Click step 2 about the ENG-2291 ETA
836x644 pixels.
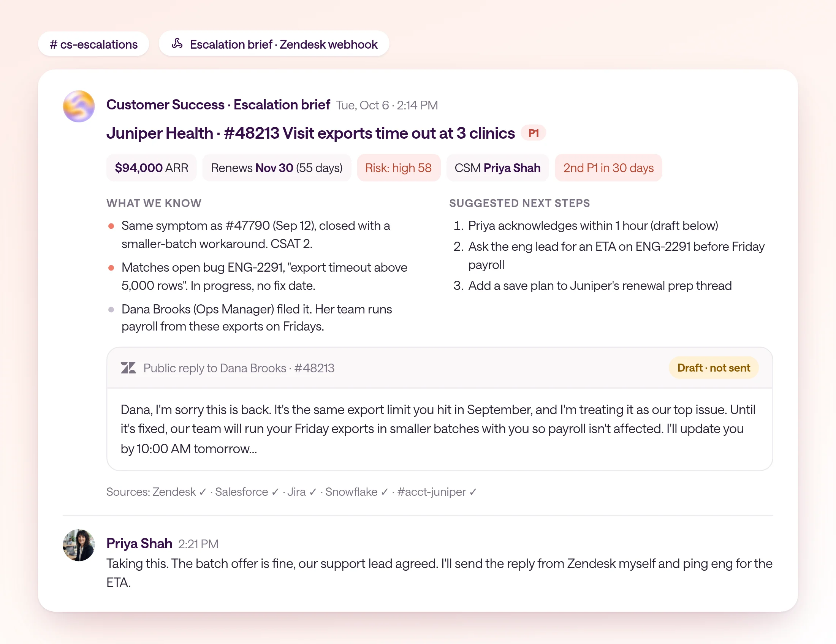[x=609, y=256]
